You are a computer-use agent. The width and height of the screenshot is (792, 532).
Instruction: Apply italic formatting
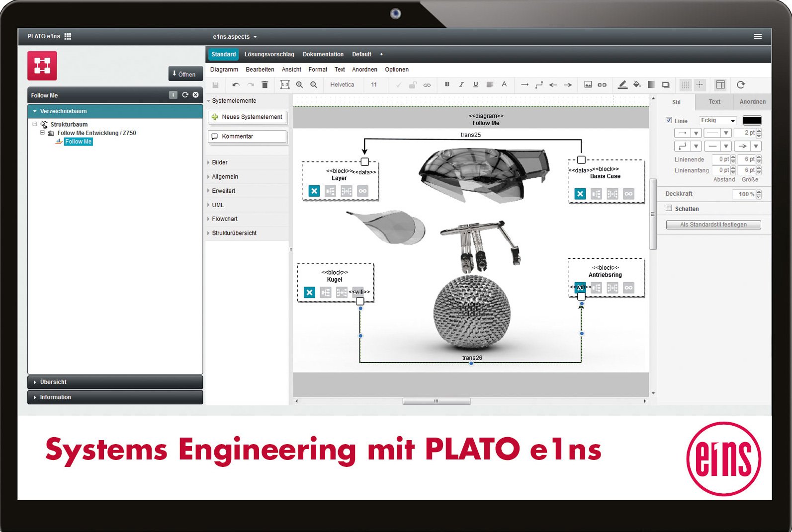point(461,84)
